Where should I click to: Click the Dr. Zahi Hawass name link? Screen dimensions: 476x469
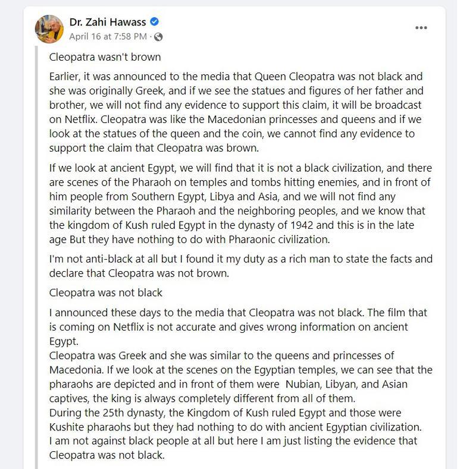(108, 22)
